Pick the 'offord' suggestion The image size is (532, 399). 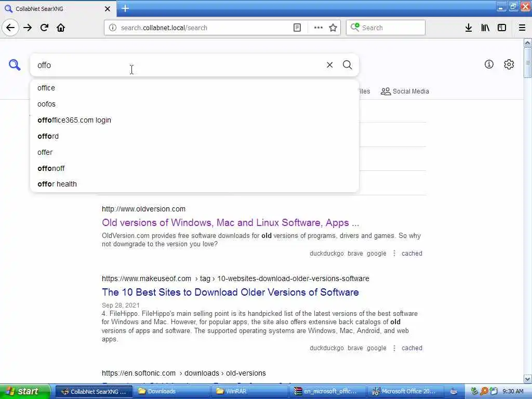coord(194,136)
